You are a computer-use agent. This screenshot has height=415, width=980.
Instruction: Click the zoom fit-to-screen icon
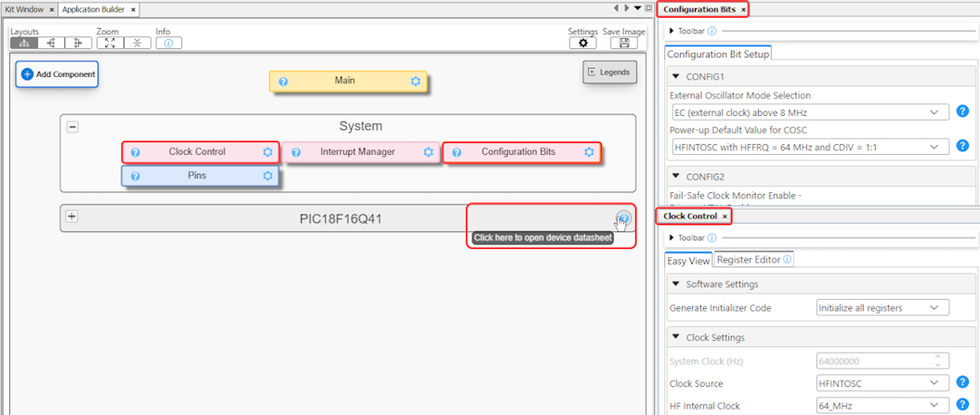110,43
